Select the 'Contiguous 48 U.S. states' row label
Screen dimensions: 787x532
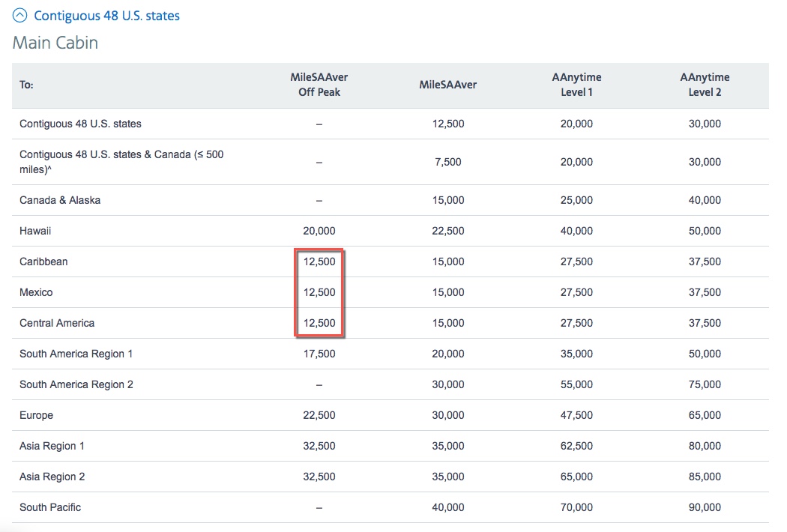[x=80, y=124]
